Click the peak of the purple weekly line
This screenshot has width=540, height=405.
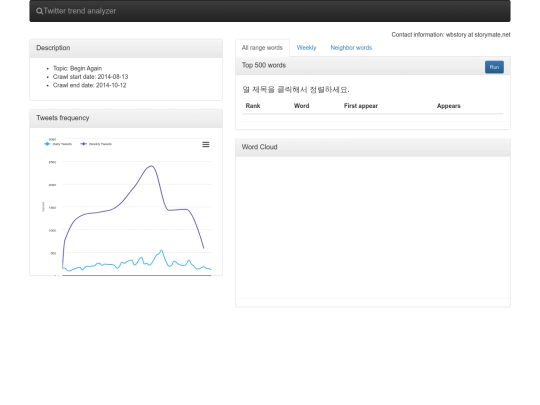pos(151,166)
